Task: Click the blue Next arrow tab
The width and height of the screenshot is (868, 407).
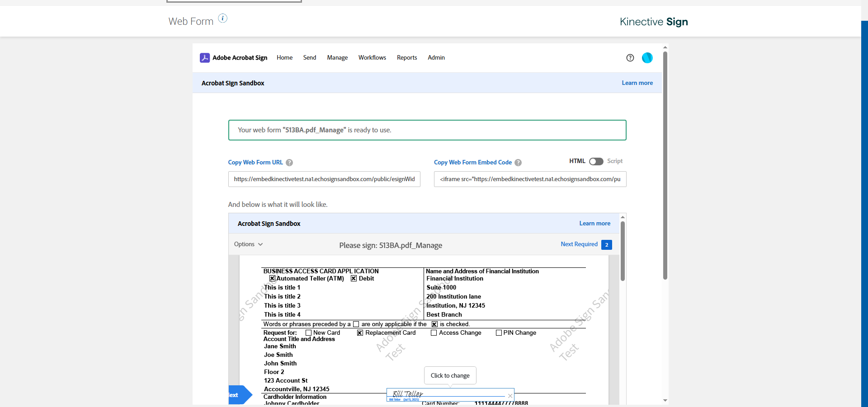Action: point(240,395)
